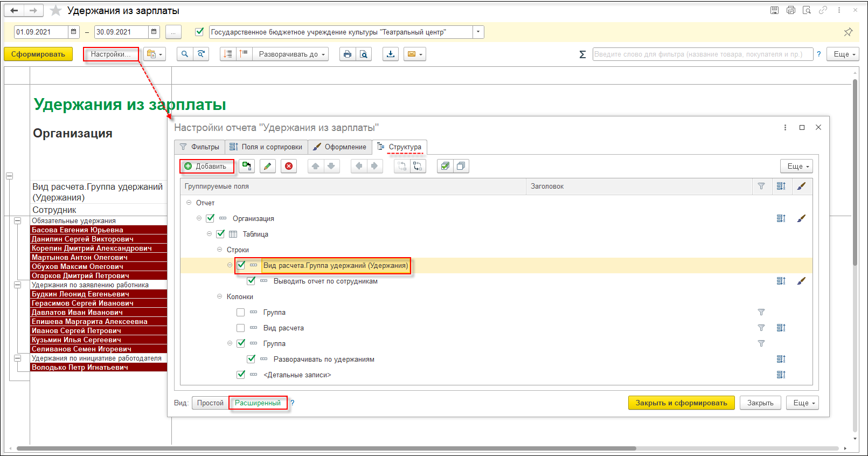Uncheck Разворачивать по удержаниям checkbox
The image size is (868, 456).
tap(251, 359)
